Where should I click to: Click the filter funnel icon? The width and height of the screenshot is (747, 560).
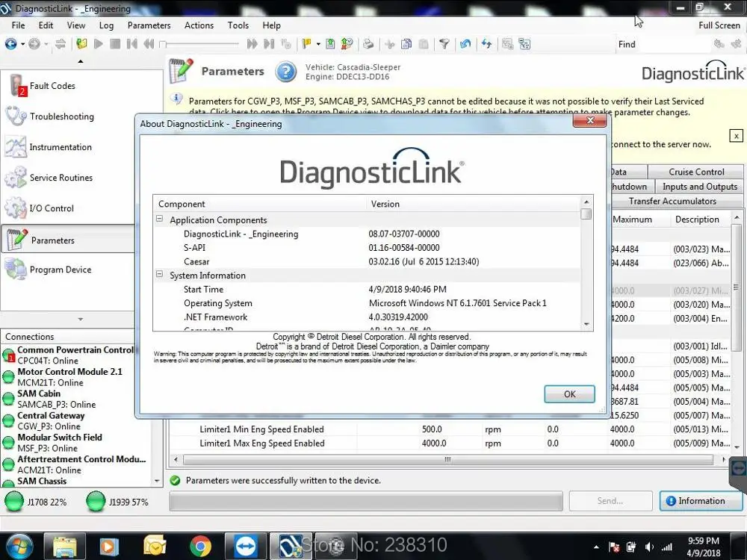click(x=444, y=44)
